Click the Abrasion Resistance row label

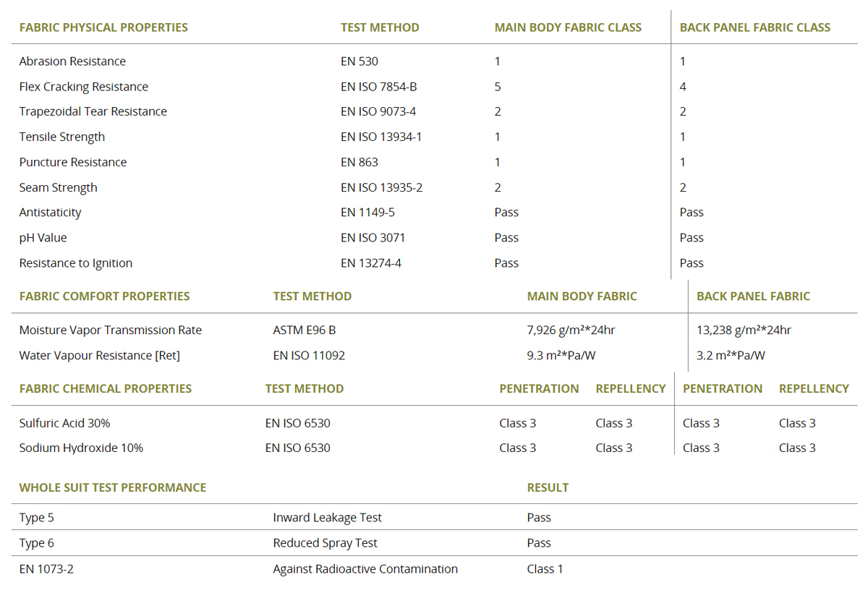tap(72, 61)
